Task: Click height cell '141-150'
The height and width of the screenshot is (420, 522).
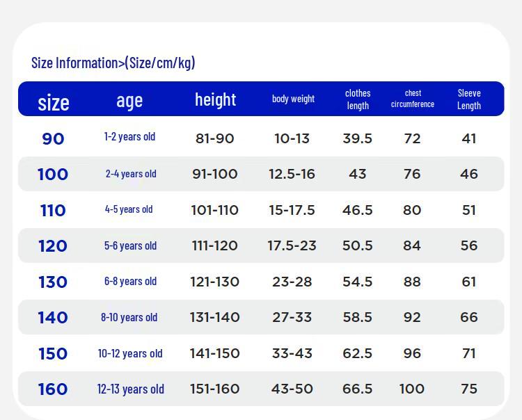Action: [x=215, y=353]
